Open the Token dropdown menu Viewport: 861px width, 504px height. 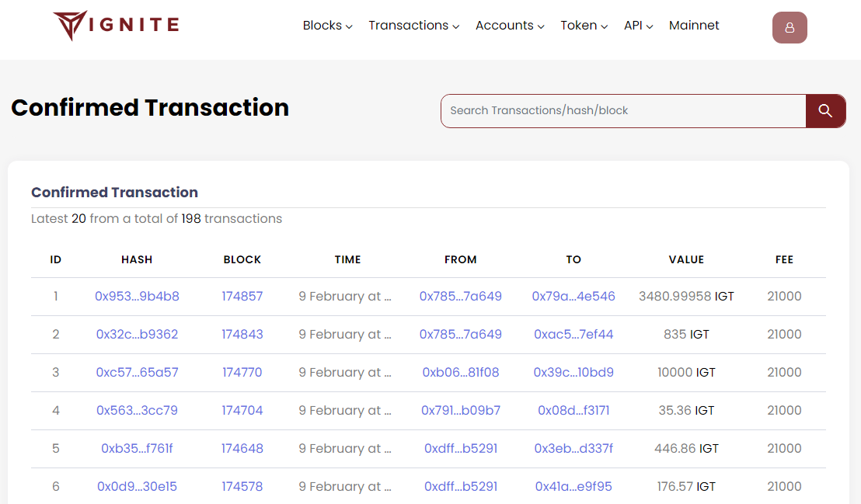584,26
